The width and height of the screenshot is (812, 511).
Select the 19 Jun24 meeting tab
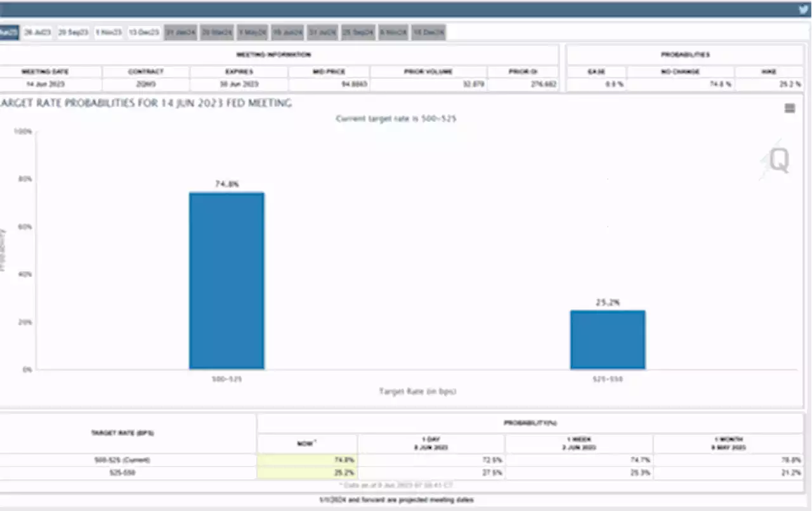288,32
